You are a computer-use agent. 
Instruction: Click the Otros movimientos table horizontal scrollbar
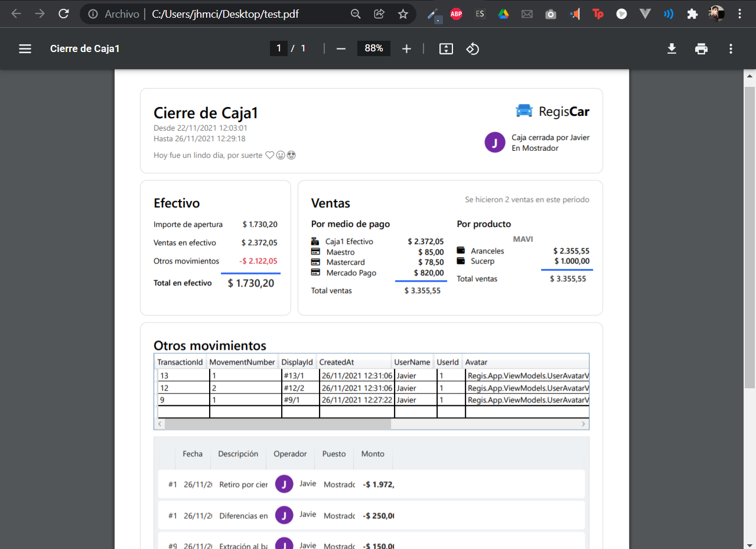[x=278, y=424]
